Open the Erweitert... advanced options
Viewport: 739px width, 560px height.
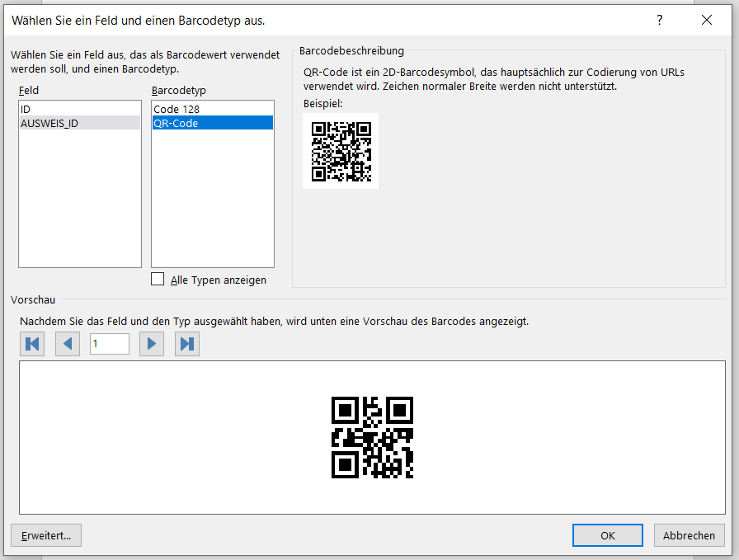point(46,535)
